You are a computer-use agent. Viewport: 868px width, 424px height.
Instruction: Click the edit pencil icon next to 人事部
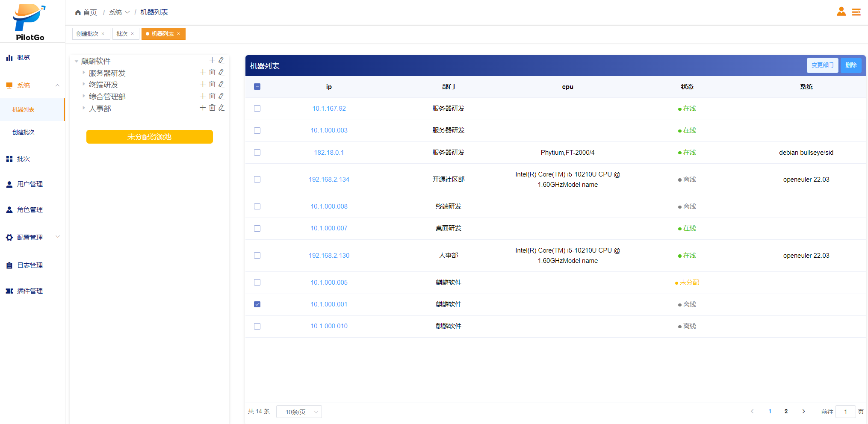tap(221, 108)
